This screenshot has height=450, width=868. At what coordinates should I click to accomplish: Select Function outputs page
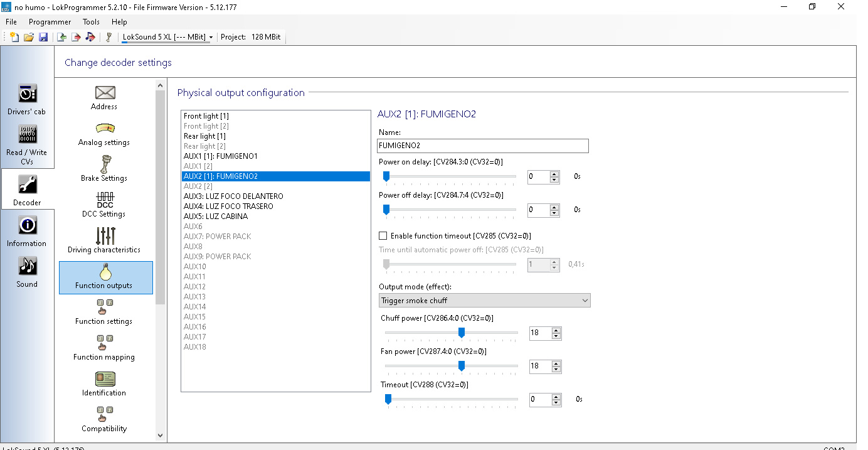pyautogui.click(x=105, y=277)
